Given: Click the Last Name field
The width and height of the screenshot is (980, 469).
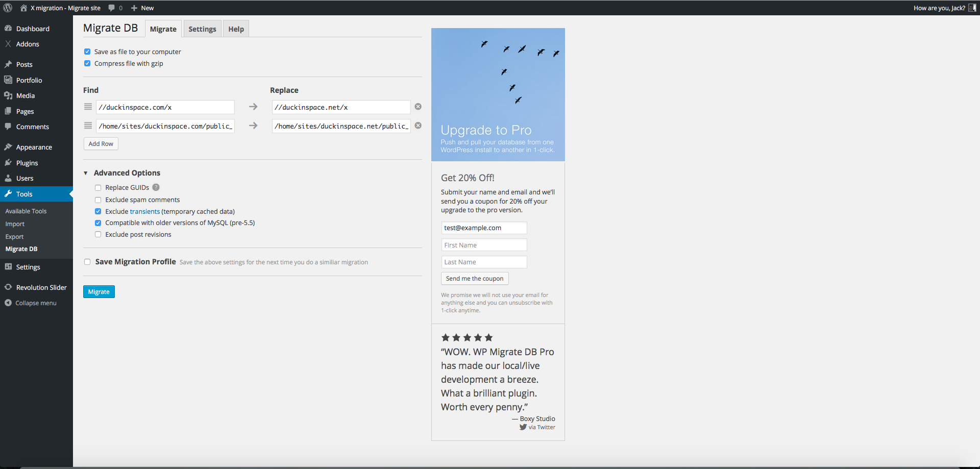Looking at the screenshot, I should pos(484,262).
